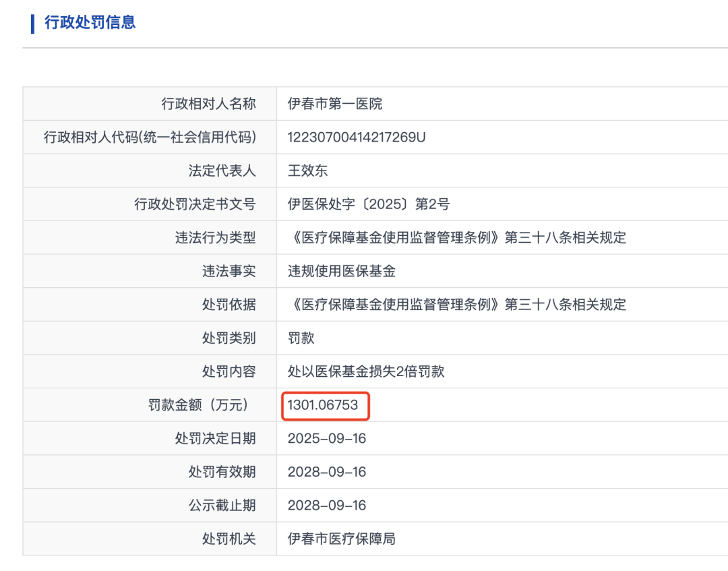Click the authority name 伊春市医疗保障局
Image resolution: width=728 pixels, height=571 pixels.
click(x=341, y=539)
